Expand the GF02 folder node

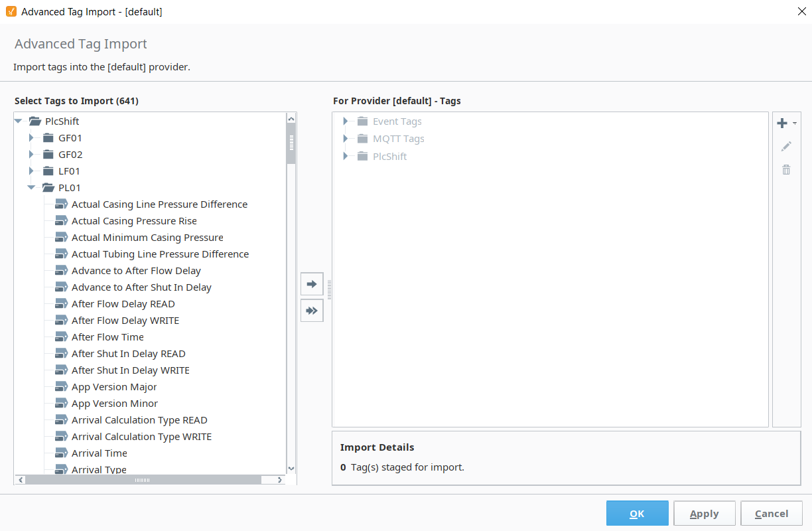click(x=31, y=155)
